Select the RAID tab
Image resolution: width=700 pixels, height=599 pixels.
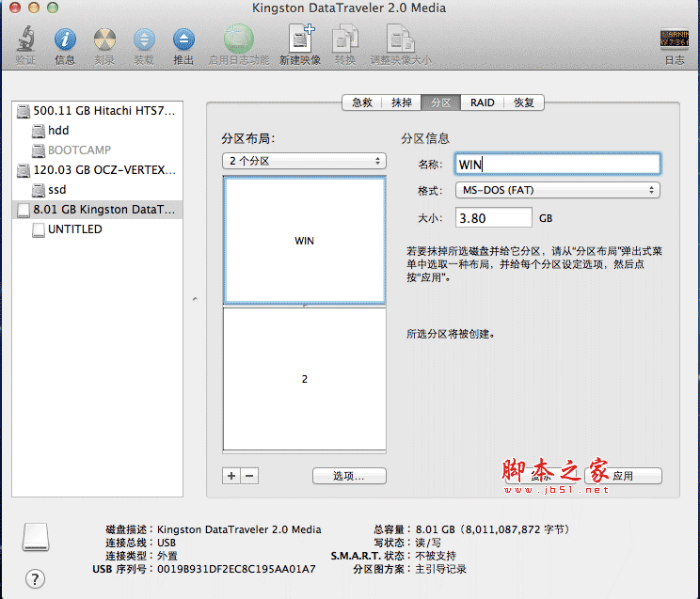[483, 102]
